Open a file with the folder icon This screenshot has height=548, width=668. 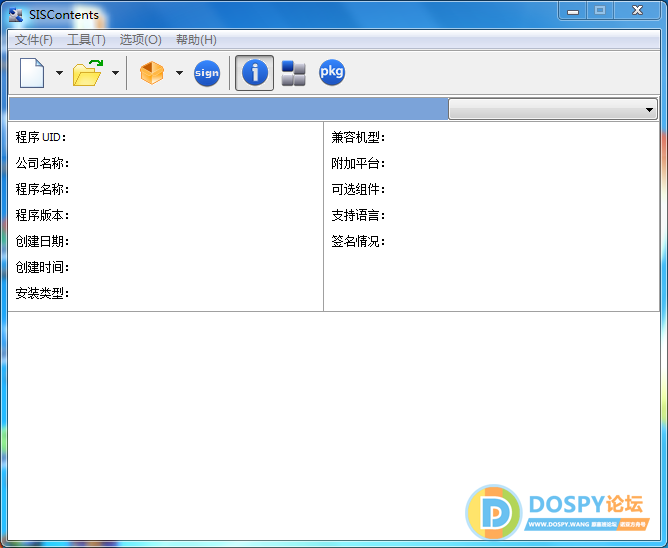pos(88,73)
